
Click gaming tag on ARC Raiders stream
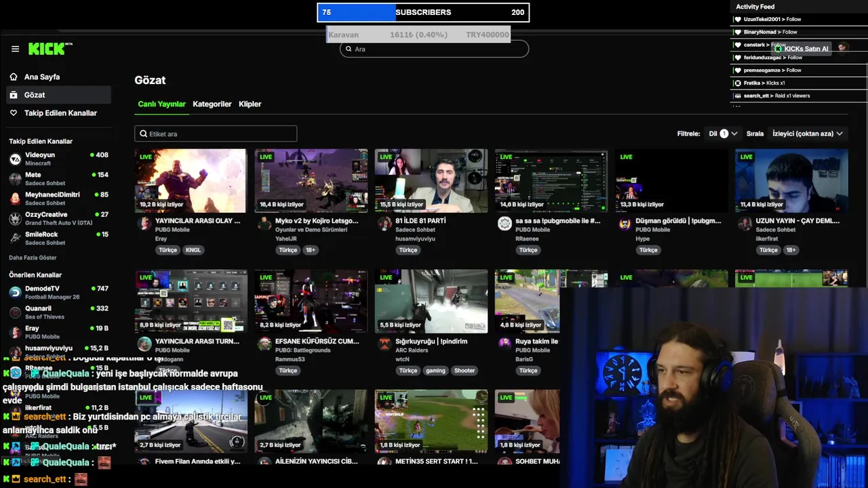435,371
